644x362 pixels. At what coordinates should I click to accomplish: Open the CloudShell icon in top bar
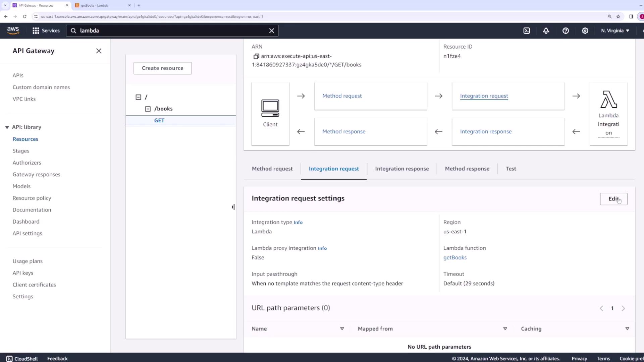click(x=527, y=31)
